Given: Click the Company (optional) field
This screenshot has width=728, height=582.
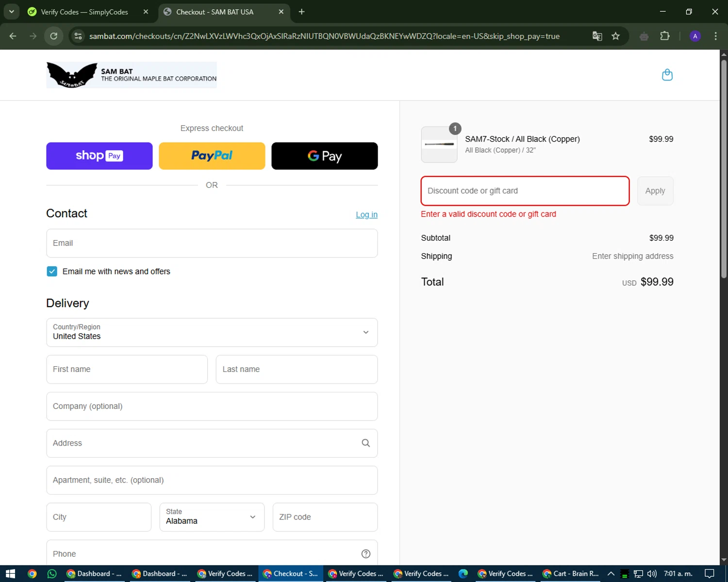Looking at the screenshot, I should pyautogui.click(x=212, y=406).
